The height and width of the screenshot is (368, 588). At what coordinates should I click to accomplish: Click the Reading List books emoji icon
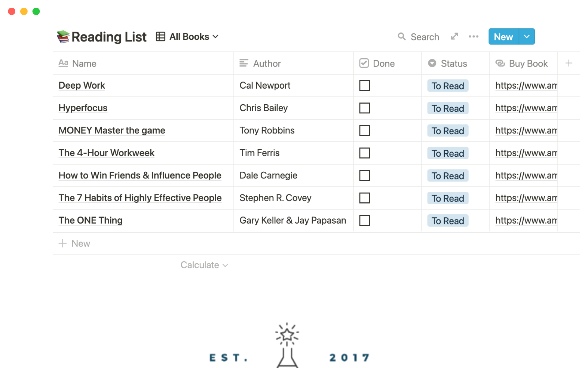(63, 37)
